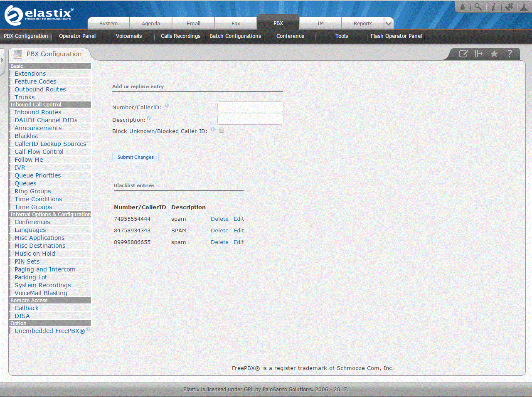Open Call Flow Control in sidebar
532x397 pixels.
pos(39,152)
